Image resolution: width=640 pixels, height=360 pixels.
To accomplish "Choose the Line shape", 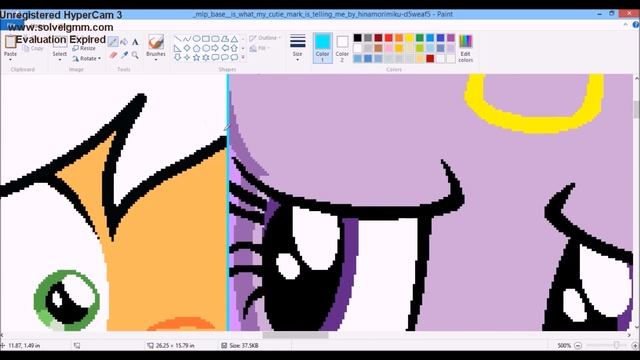I will 178,39.
